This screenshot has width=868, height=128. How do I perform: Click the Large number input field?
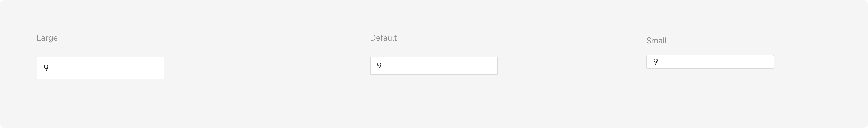(100, 68)
